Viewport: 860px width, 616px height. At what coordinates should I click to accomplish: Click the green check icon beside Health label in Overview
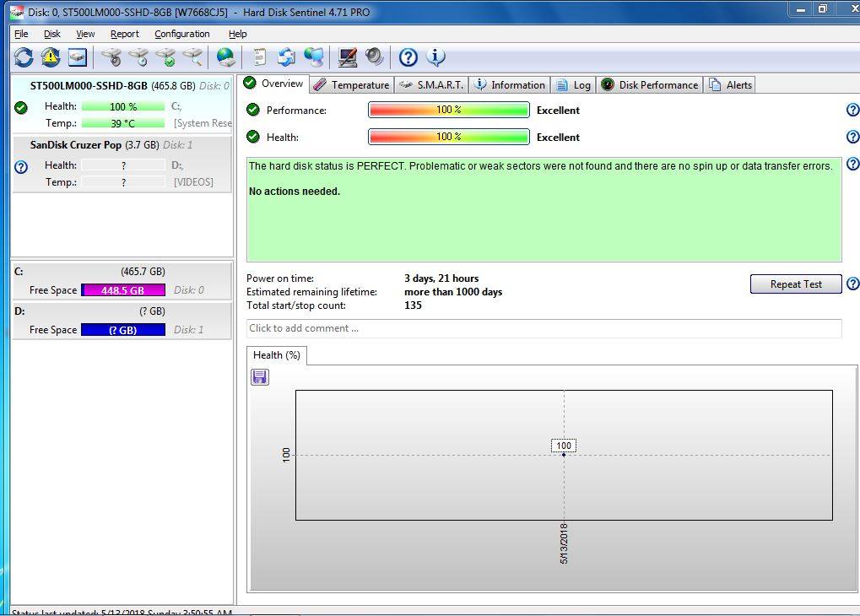(x=253, y=137)
